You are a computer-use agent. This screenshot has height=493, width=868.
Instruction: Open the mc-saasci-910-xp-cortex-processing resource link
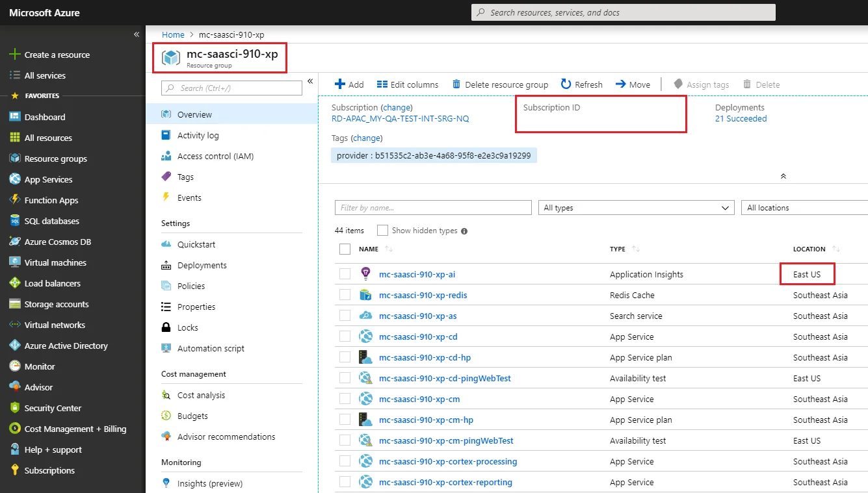tap(448, 461)
